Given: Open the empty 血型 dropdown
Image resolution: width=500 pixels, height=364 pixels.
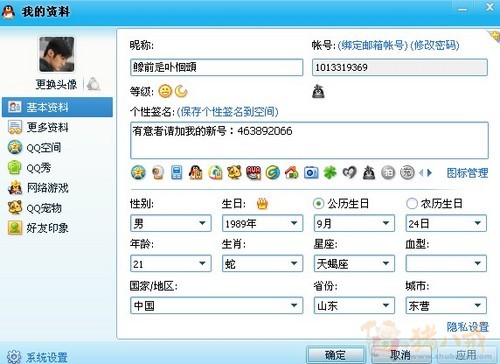Looking at the screenshot, I should pyautogui.click(x=446, y=264).
